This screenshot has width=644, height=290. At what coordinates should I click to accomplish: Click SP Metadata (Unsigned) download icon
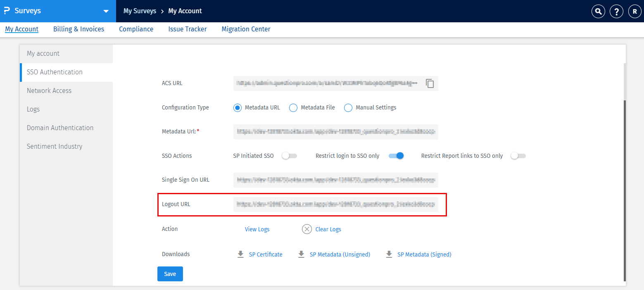(x=301, y=254)
